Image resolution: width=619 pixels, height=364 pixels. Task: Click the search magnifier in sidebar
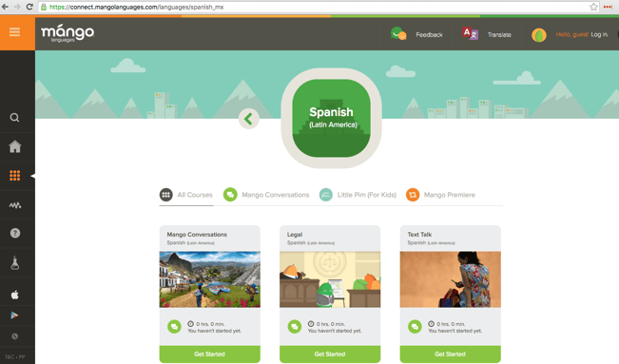click(x=14, y=118)
